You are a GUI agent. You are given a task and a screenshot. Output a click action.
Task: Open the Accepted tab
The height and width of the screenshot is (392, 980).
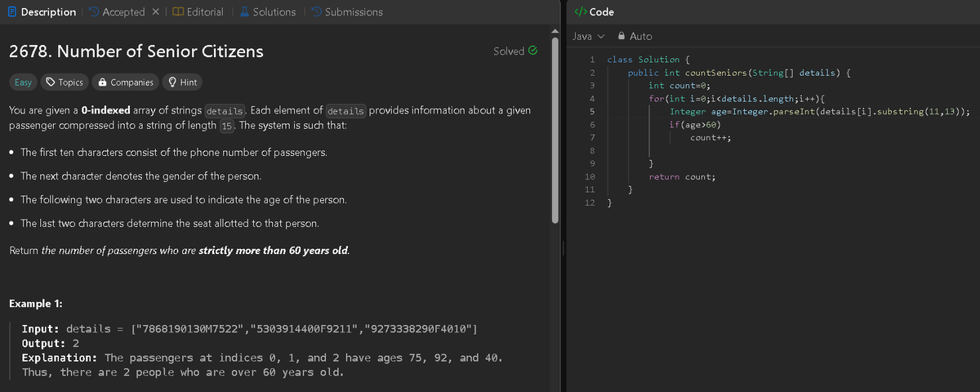117,12
